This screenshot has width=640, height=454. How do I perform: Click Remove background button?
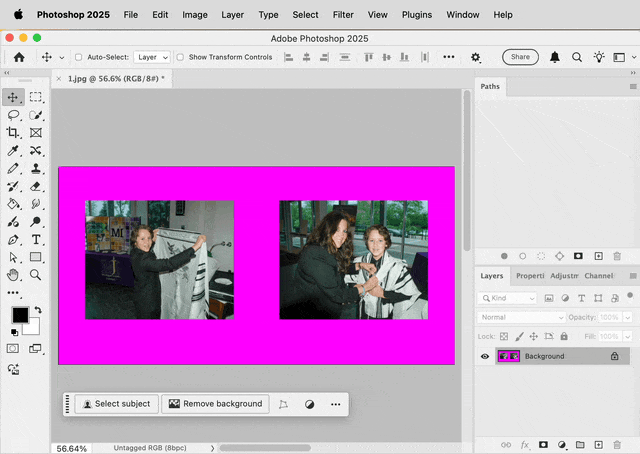pyautogui.click(x=216, y=404)
